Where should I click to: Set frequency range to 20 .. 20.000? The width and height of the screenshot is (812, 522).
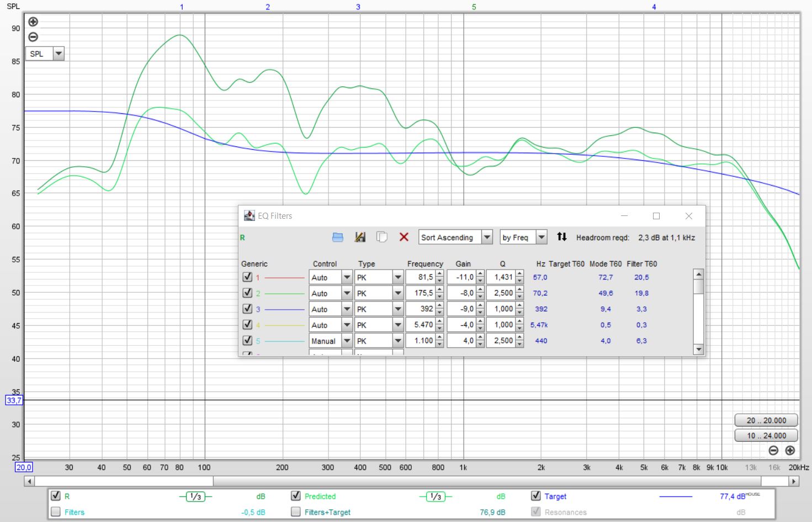point(766,420)
